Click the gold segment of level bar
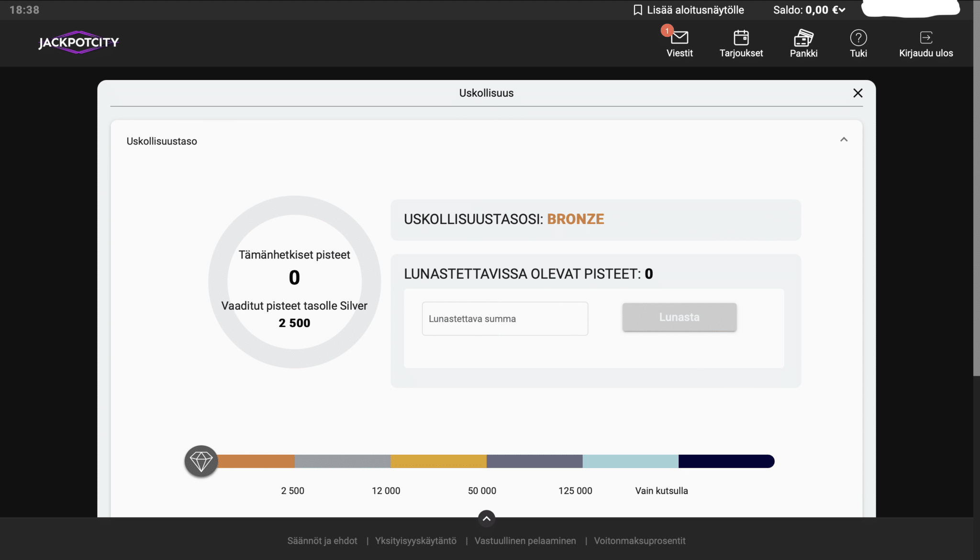 439,461
